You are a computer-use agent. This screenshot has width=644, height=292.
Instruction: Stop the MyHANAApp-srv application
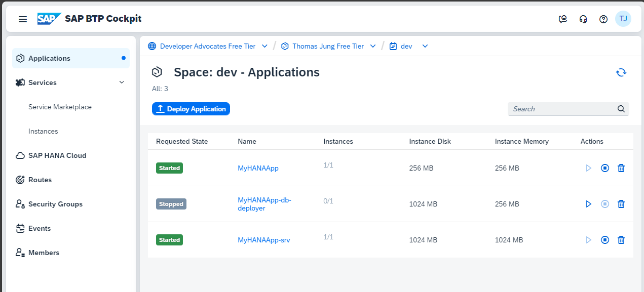605,239
